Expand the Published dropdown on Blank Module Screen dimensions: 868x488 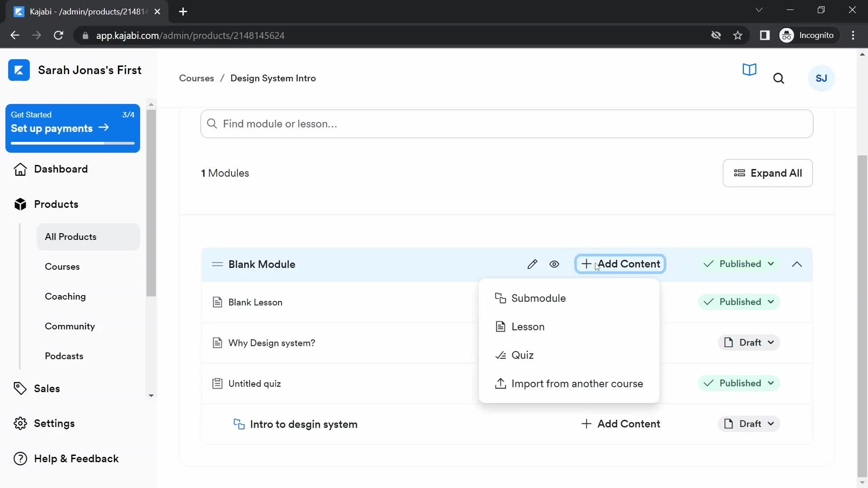click(x=738, y=264)
